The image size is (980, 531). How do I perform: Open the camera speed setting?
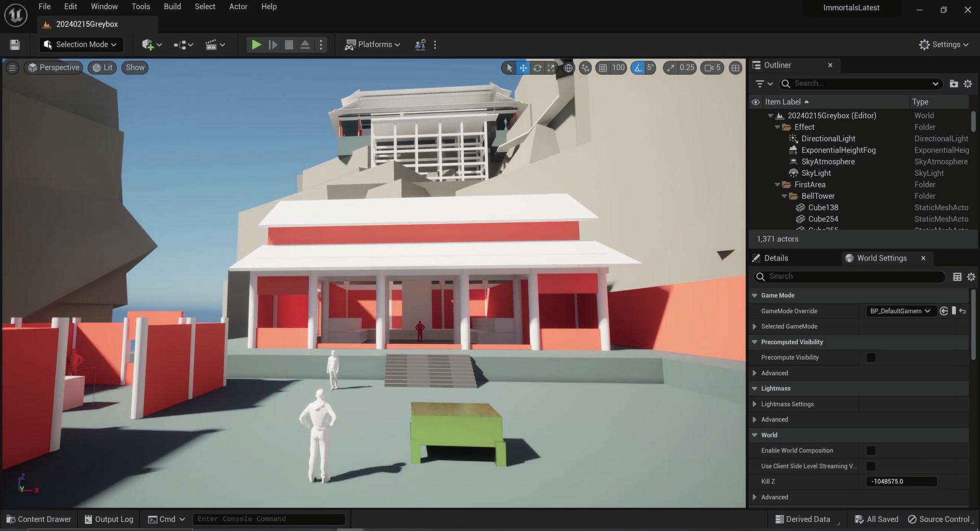712,67
